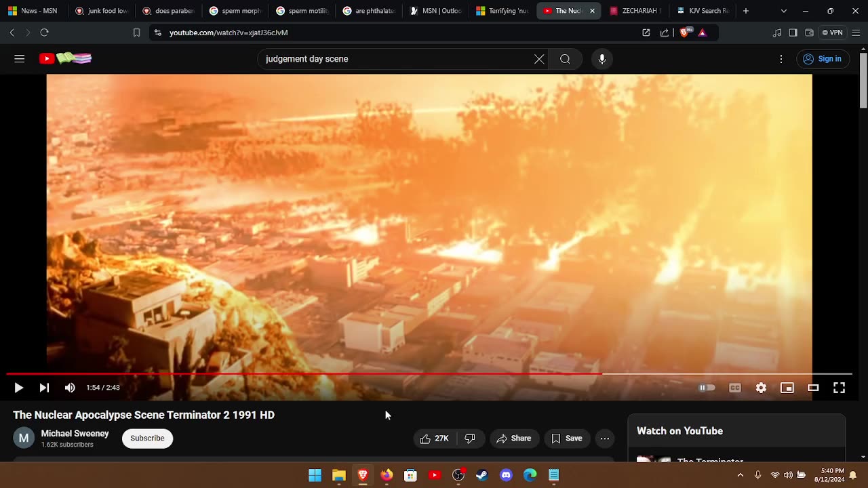Click the magnifier search button
The width and height of the screenshot is (868, 488).
[x=565, y=59]
